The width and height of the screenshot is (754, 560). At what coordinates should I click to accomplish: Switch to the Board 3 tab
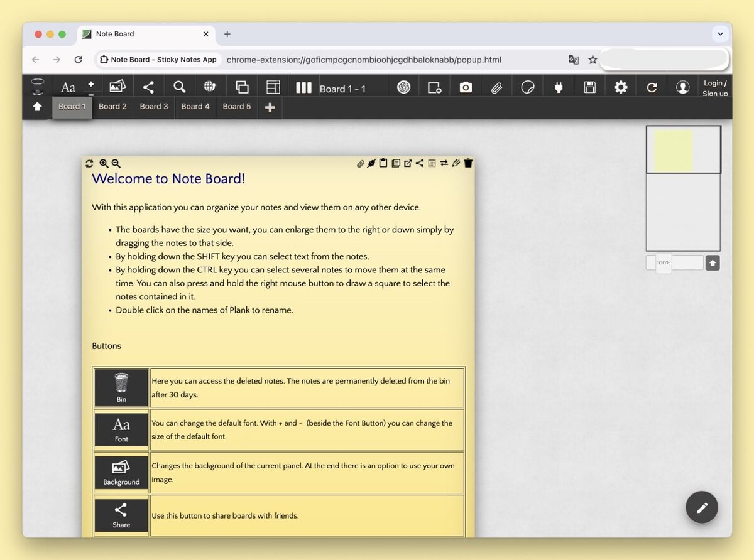pyautogui.click(x=154, y=107)
